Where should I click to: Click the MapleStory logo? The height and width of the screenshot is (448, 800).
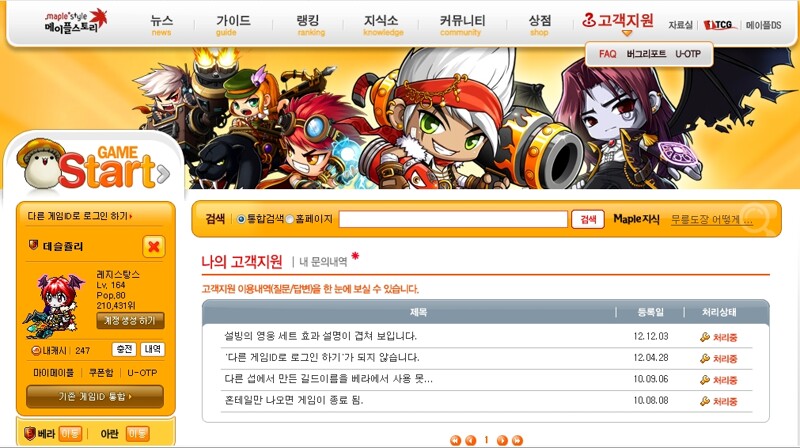pyautogui.click(x=76, y=21)
